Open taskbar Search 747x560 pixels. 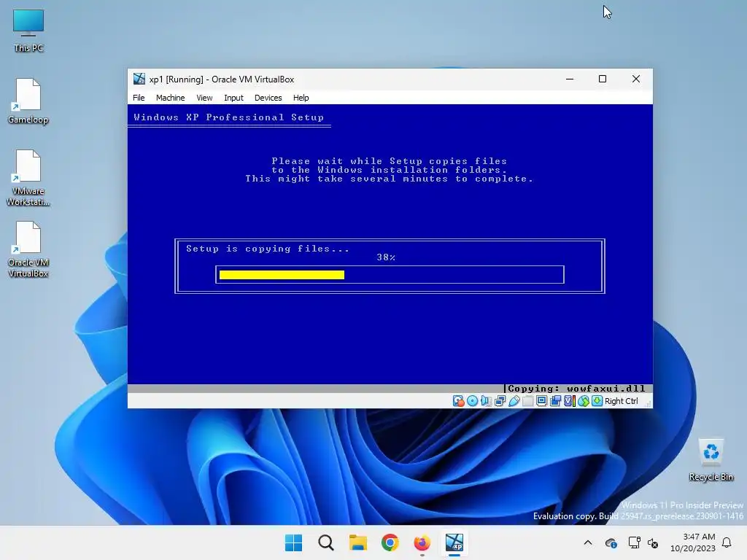click(x=326, y=542)
